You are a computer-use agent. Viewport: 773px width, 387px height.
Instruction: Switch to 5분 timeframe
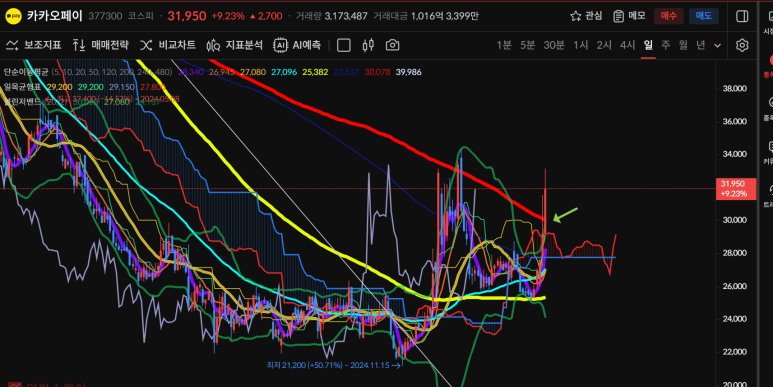[x=527, y=45]
